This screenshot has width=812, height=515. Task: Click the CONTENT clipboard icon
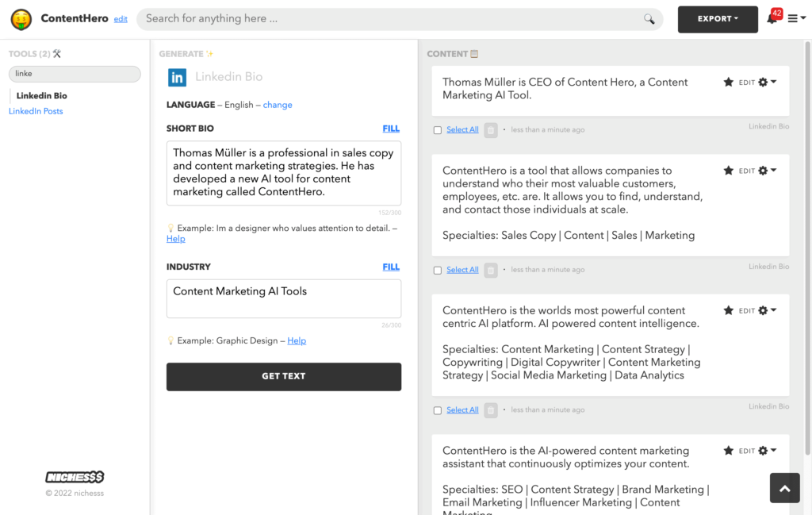click(474, 53)
